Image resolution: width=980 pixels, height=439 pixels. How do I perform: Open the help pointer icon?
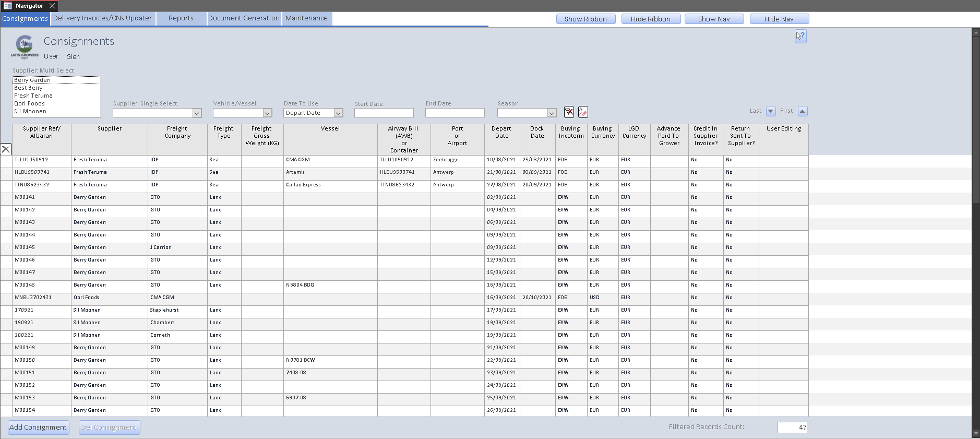800,37
